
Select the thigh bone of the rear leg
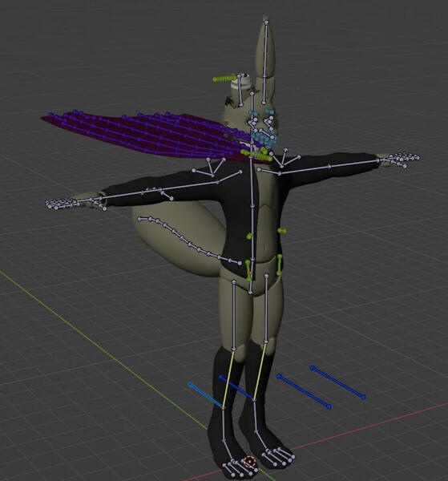pyautogui.click(x=266, y=309)
